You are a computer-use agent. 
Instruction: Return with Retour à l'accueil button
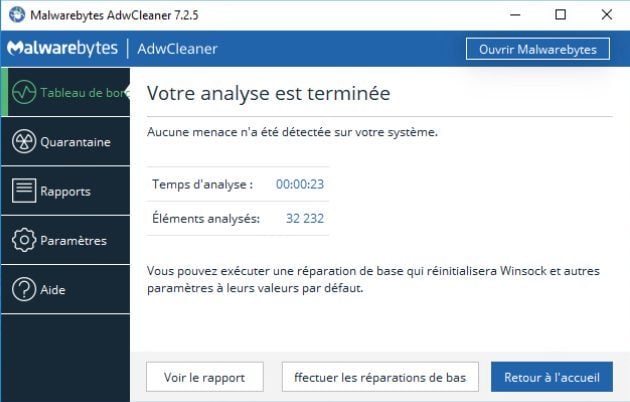click(551, 377)
